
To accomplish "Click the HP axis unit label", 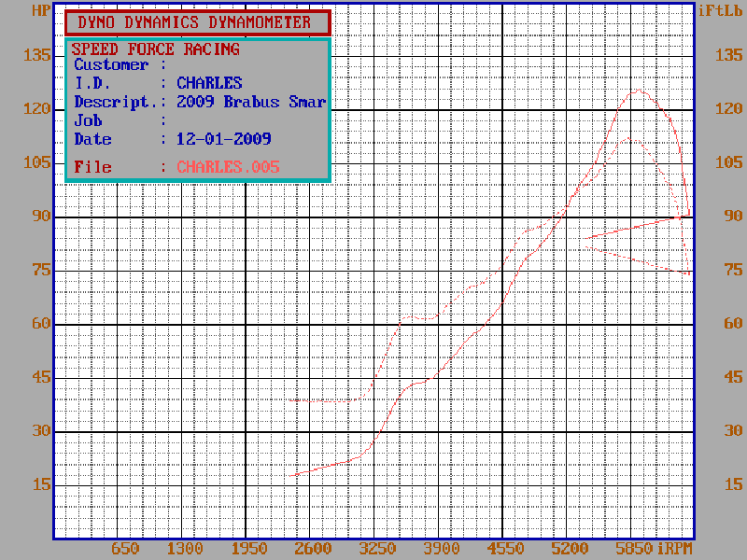I will pyautogui.click(x=41, y=10).
